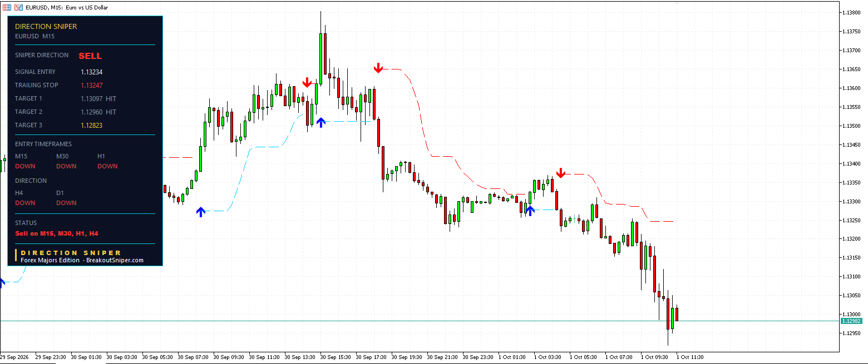Viewport: 868px width, 364px height.
Task: Select Target 3 value 1.12823
Action: pyautogui.click(x=92, y=125)
